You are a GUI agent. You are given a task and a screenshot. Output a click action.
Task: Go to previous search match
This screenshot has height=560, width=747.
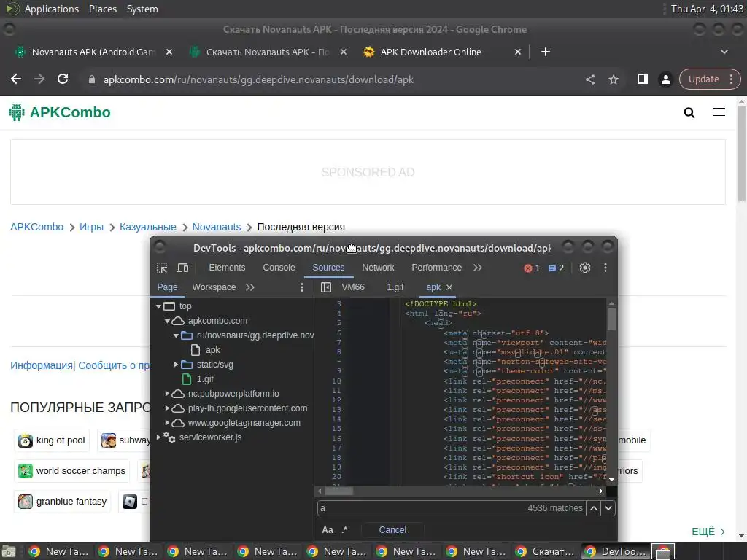594,508
